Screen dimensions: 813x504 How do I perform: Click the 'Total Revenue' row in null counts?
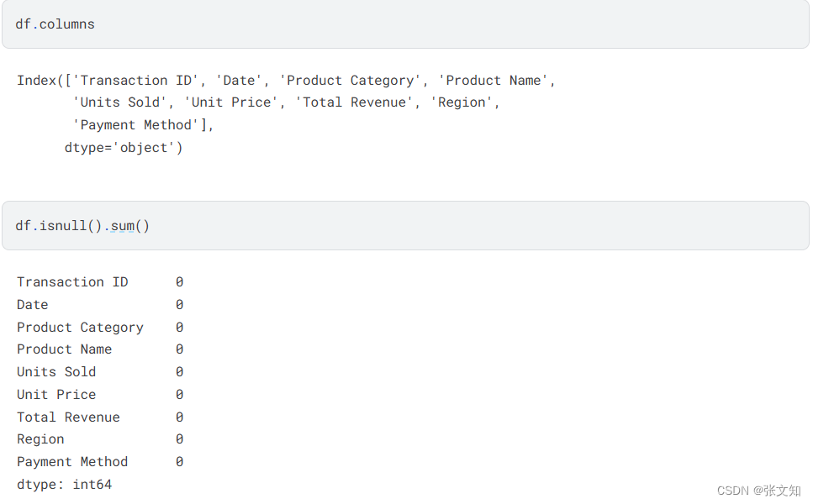[x=68, y=417]
